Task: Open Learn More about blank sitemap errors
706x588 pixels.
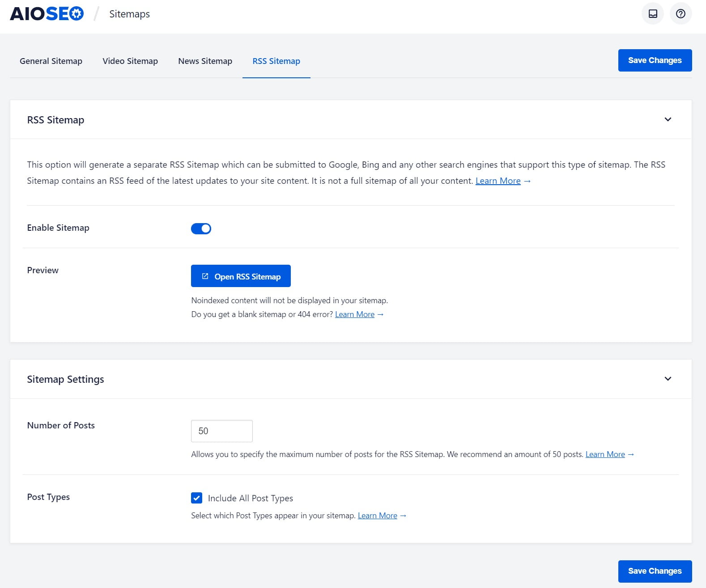Action: pyautogui.click(x=355, y=314)
